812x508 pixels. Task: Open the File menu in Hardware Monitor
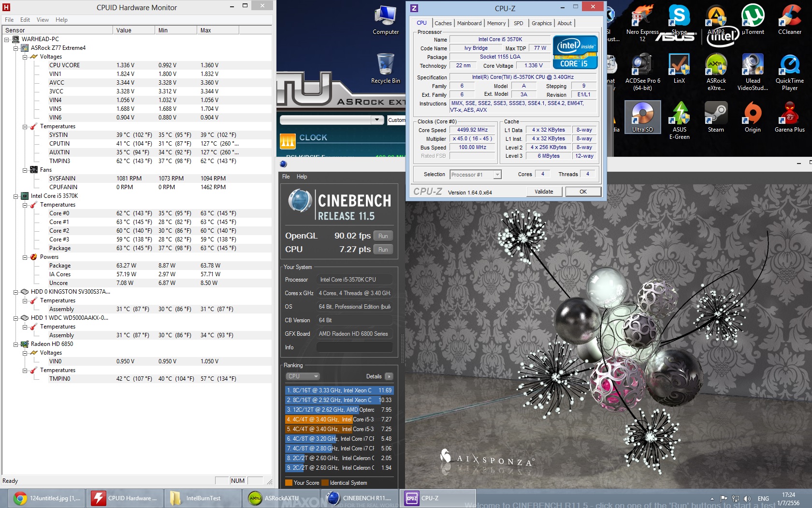tap(9, 20)
